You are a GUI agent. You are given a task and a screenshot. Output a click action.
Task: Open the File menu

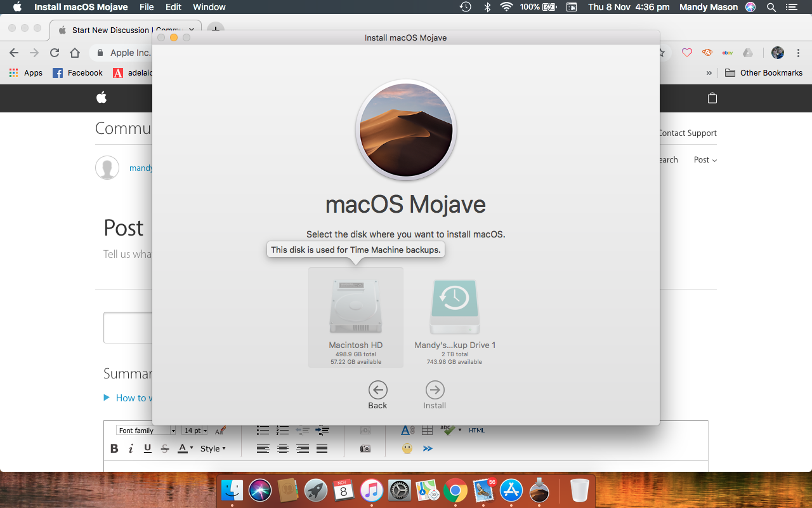point(147,7)
